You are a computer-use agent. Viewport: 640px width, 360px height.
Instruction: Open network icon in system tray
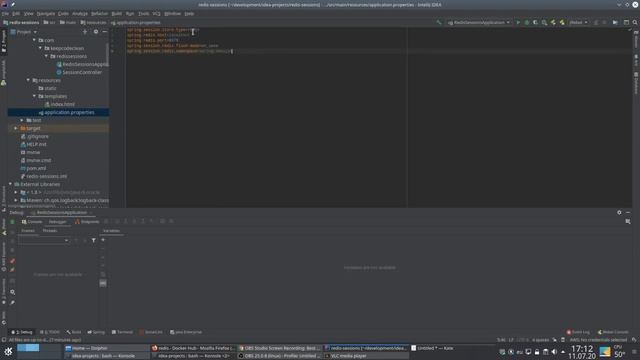(x=528, y=352)
